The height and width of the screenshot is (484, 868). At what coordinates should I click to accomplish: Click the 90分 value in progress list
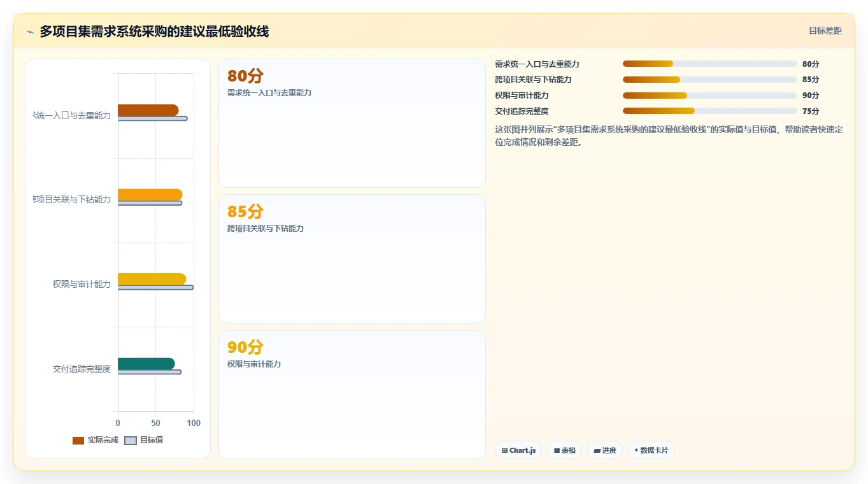tap(811, 96)
